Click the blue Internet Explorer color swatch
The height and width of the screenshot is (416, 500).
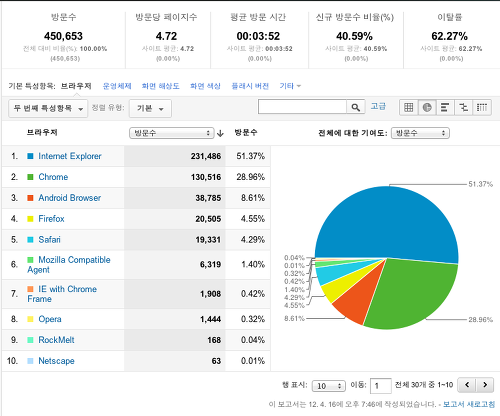pyautogui.click(x=30, y=156)
